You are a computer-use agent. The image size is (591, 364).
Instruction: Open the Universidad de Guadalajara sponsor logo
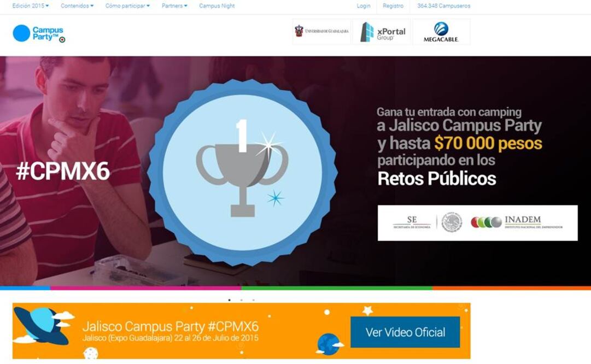tap(321, 31)
